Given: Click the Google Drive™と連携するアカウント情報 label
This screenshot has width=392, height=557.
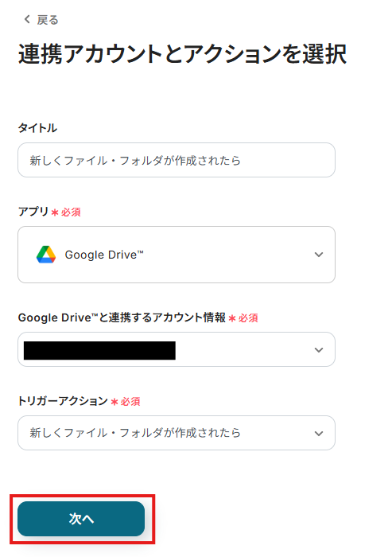Looking at the screenshot, I should (x=122, y=317).
